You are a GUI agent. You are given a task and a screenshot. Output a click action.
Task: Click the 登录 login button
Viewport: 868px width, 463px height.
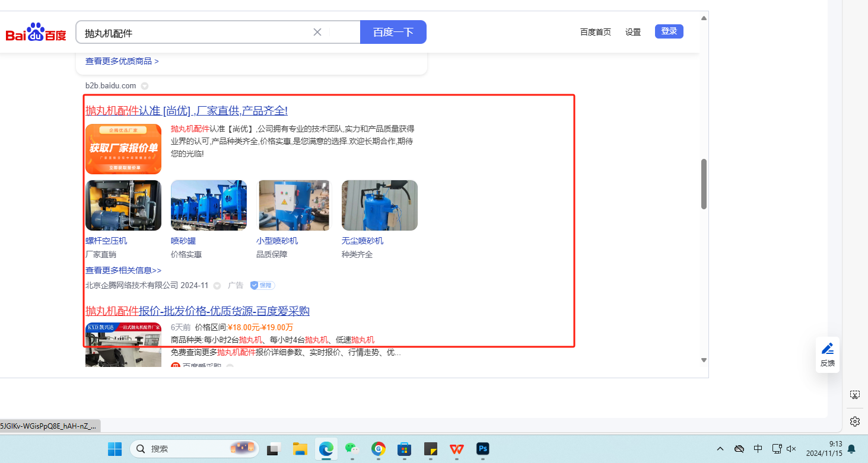point(669,31)
